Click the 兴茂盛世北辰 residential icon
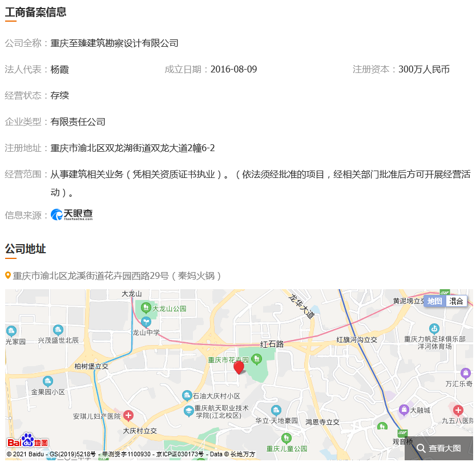The image size is (476, 462). [58, 330]
